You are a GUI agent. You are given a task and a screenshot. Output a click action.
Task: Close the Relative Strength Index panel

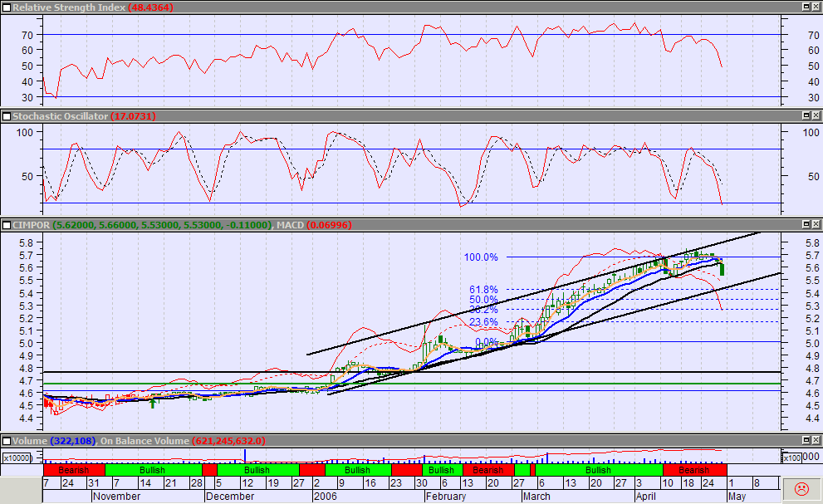coord(816,7)
